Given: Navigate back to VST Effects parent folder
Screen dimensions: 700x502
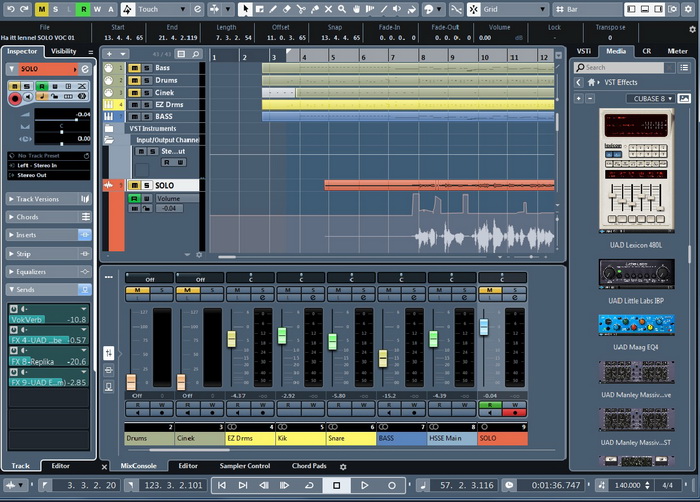Looking at the screenshot, I should (579, 83).
